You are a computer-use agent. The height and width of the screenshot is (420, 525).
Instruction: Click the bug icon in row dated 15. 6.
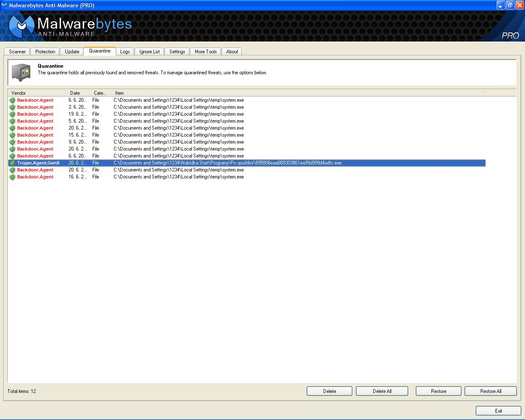point(12,135)
